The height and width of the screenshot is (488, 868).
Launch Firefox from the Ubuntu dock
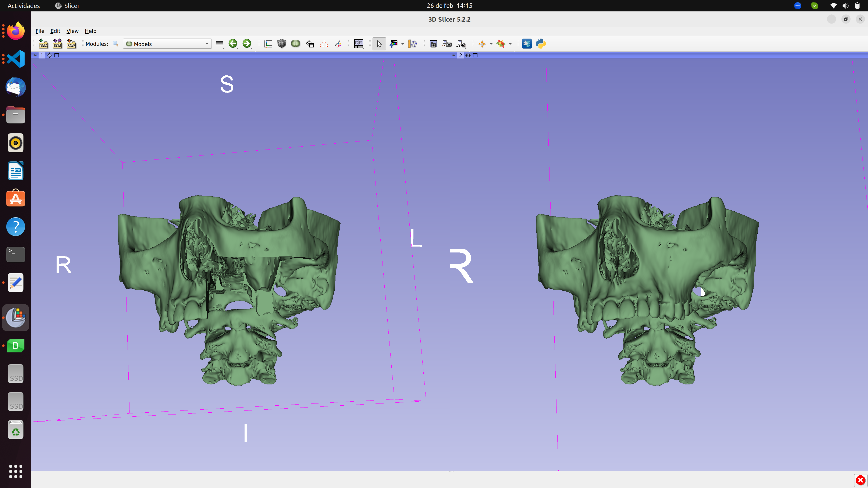click(x=15, y=31)
